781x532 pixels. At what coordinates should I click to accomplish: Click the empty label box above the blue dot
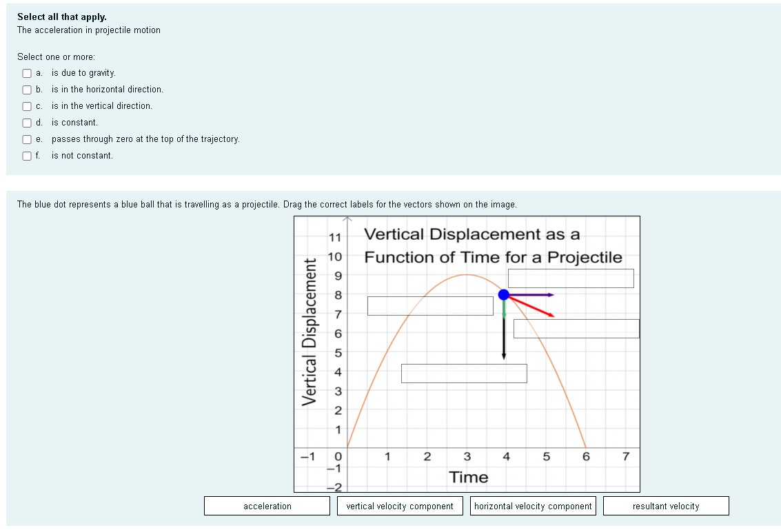pos(571,278)
